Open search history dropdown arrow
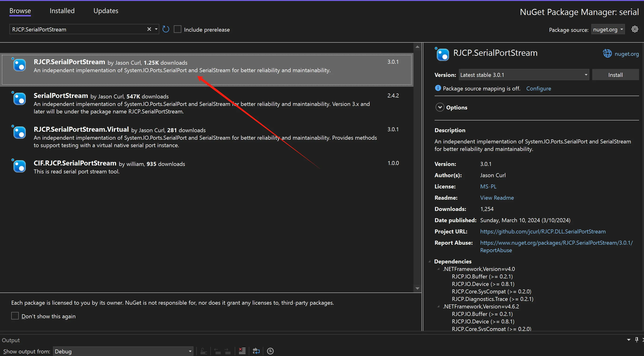Screen dimensions: 644x356 click(156, 29)
